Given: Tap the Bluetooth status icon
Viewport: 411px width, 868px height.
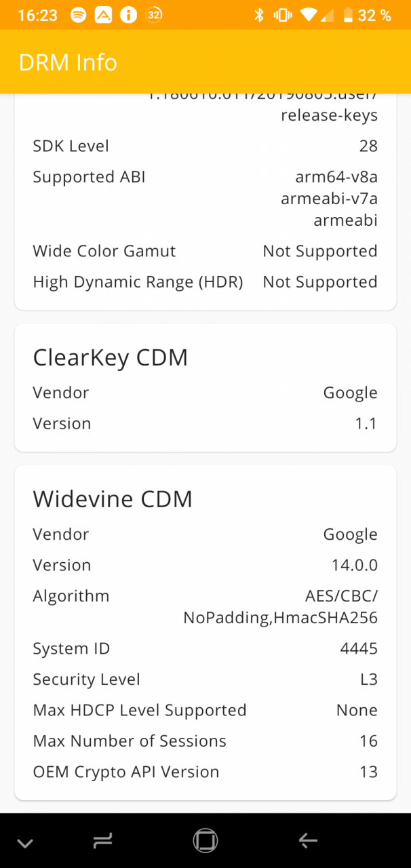Looking at the screenshot, I should pyautogui.click(x=258, y=15).
